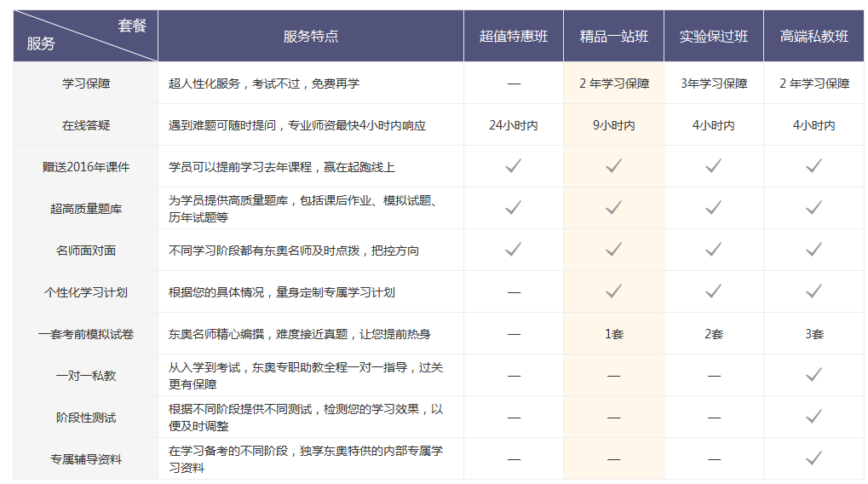This screenshot has height=484, width=868.
Task: Click checkmark for 超高质量题库 under 精品一站班
Action: [x=613, y=207]
